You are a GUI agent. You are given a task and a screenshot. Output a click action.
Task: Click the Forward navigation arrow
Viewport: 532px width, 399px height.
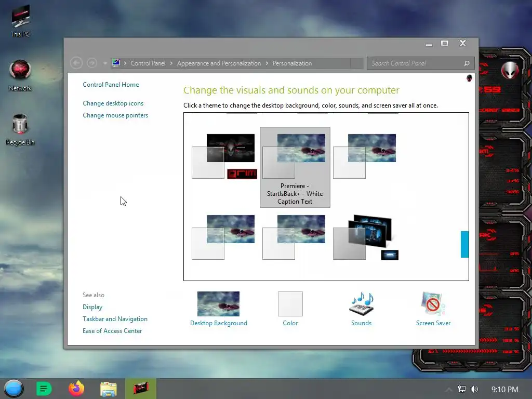[x=91, y=63]
